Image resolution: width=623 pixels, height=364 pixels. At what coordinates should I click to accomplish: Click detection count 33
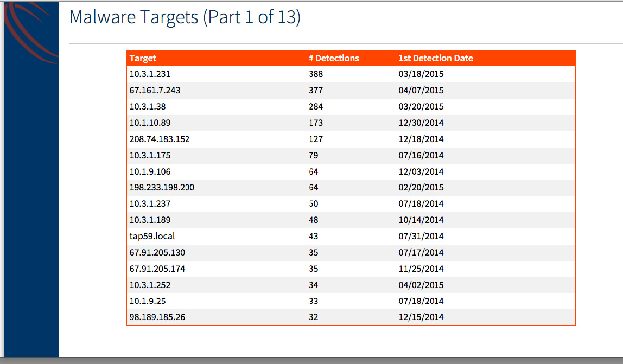(x=314, y=301)
